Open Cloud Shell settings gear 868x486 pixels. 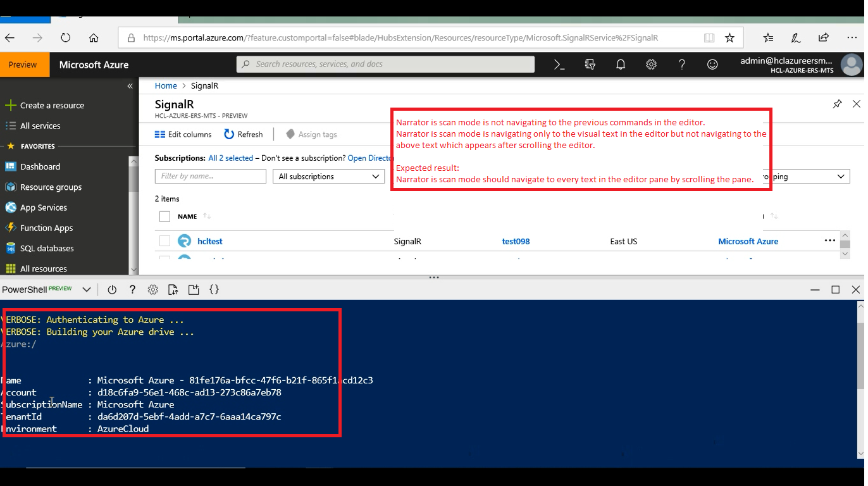click(x=152, y=289)
